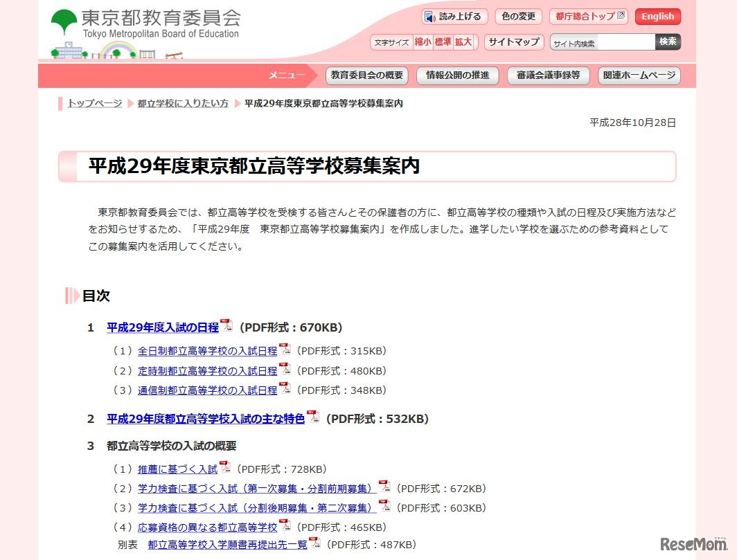The width and height of the screenshot is (737, 560).
Task: Click PDF icon next to 通信制都立高等学校の入試日程
Action: click(x=285, y=389)
